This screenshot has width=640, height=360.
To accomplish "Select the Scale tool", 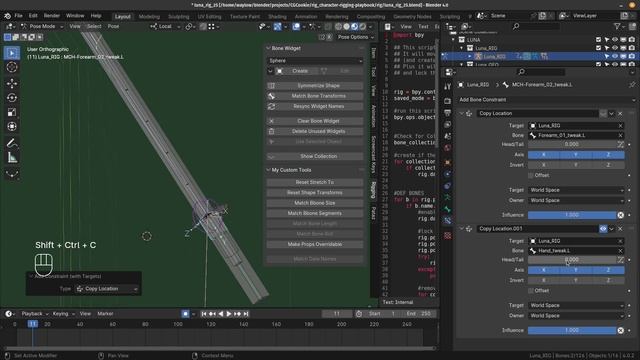I will tap(12, 112).
